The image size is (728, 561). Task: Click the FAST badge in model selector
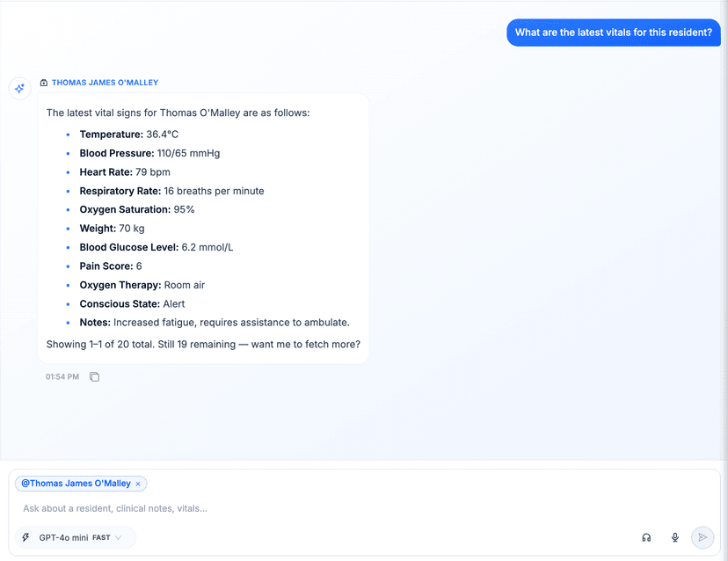[x=101, y=537]
